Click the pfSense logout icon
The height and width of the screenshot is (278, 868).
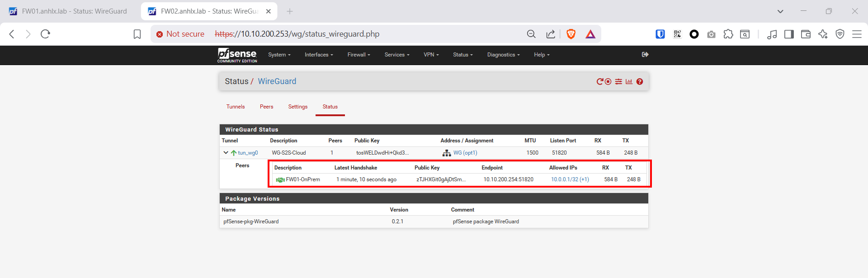coord(645,55)
